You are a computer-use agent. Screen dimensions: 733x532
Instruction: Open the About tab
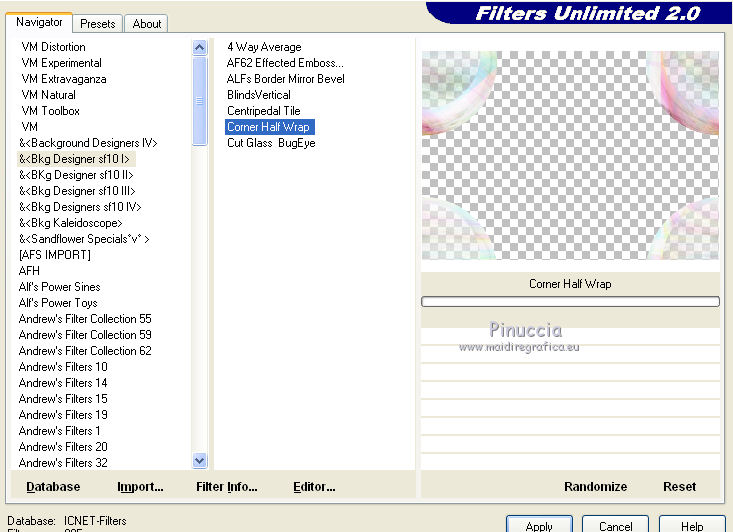[x=147, y=23]
